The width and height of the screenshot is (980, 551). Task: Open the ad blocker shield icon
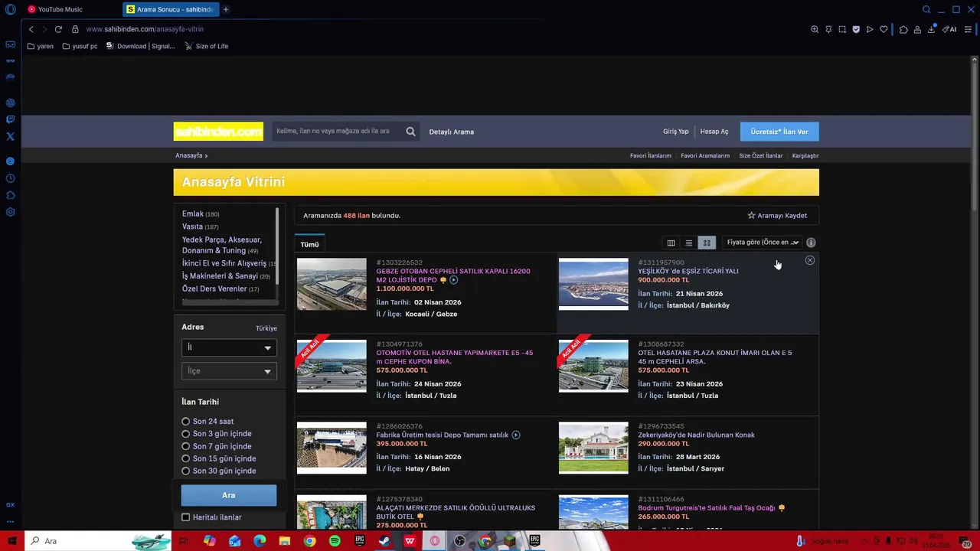click(x=856, y=29)
